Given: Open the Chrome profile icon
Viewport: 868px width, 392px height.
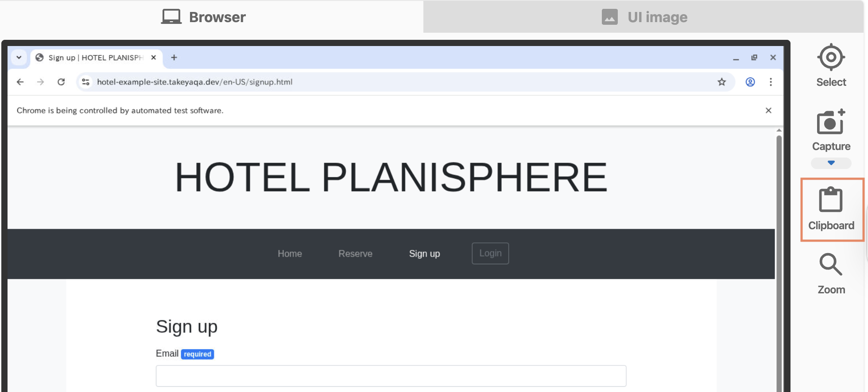Looking at the screenshot, I should tap(750, 82).
